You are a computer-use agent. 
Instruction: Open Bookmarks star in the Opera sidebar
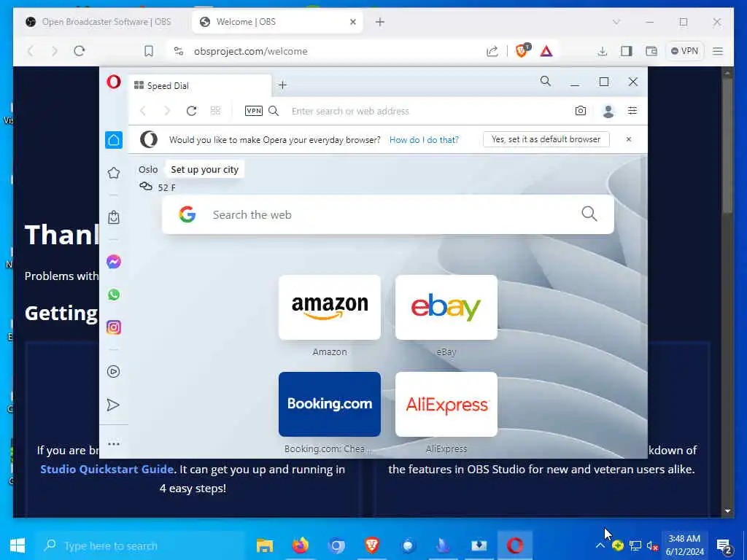click(113, 173)
